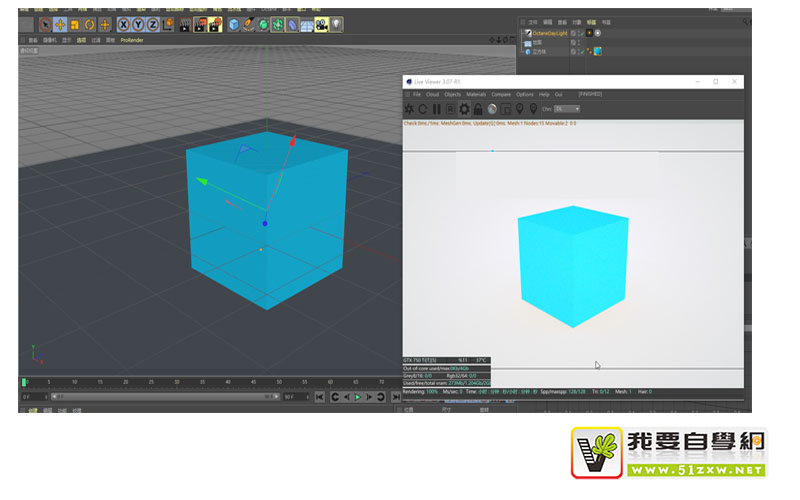Image resolution: width=800 pixels, height=500 pixels.
Task: Restart render with the refresh icon
Action: tap(422, 108)
